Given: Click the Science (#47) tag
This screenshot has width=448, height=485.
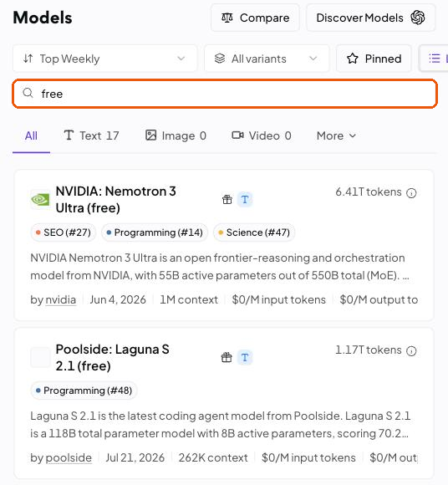Looking at the screenshot, I should (254, 232).
